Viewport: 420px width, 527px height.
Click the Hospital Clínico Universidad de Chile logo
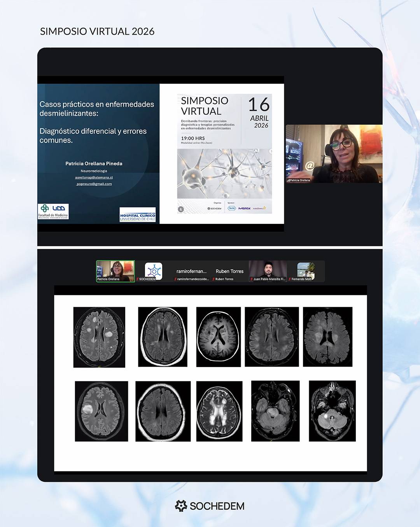138,214
